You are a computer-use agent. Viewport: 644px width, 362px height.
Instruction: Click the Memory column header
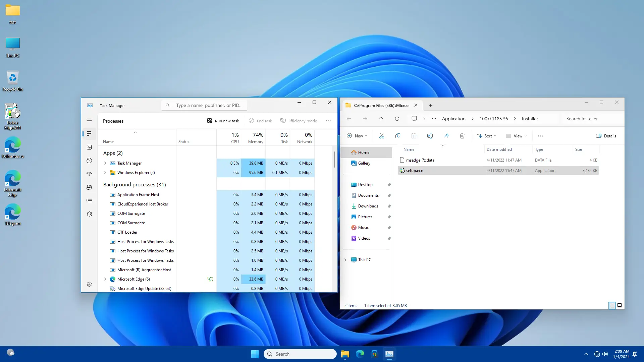click(x=255, y=138)
